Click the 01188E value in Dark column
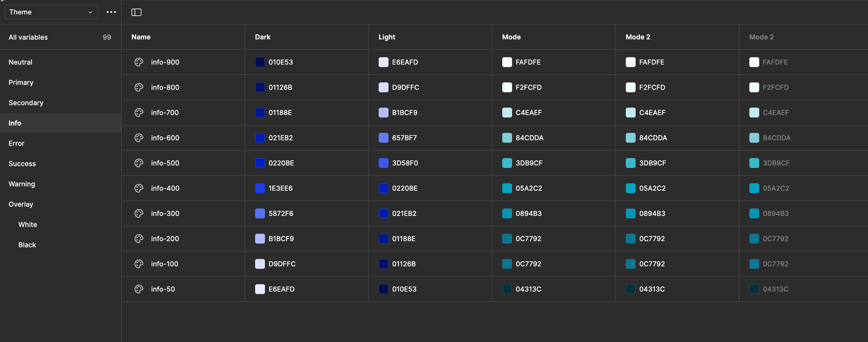This screenshot has height=342, width=868. coord(280,113)
